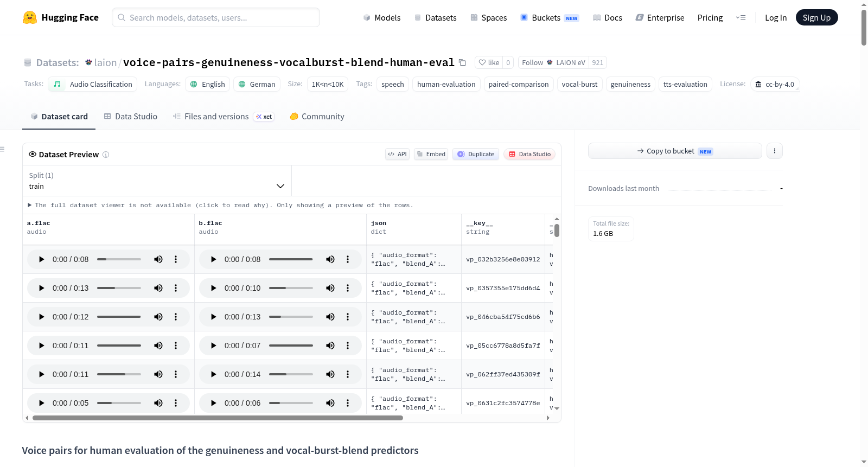
Task: Mute b.flac audio in row vp_046cba54f75cd6b6
Action: click(330, 317)
